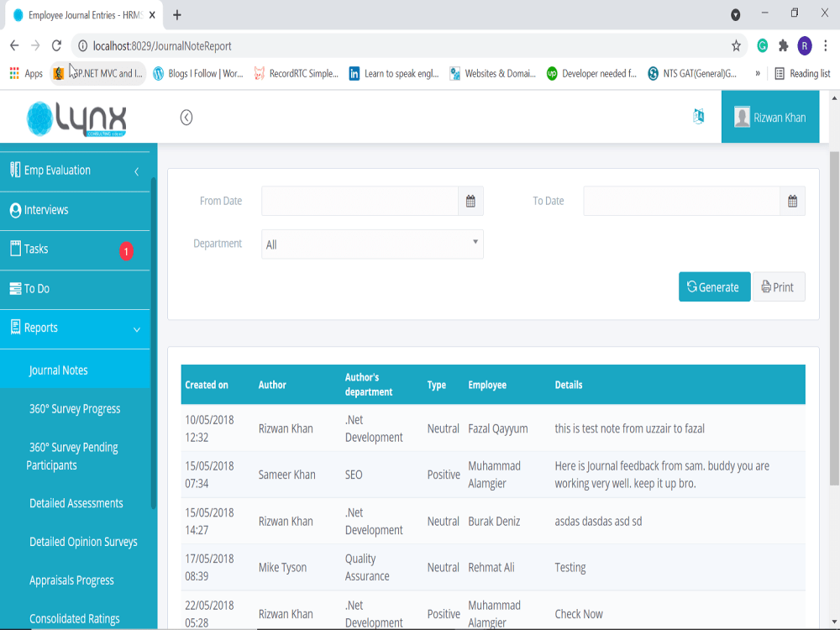Open Consolidated Ratings report
Viewport: 840px width, 630px height.
(x=75, y=619)
